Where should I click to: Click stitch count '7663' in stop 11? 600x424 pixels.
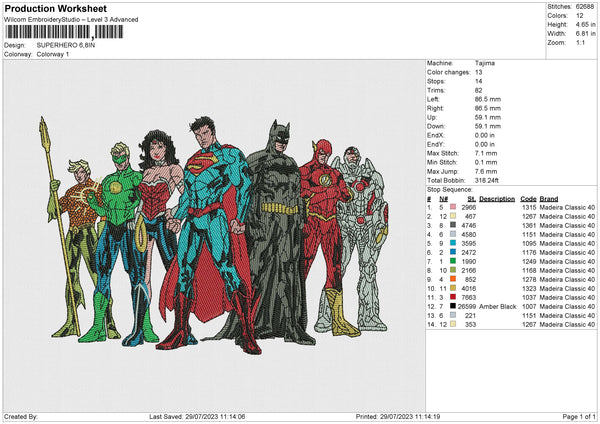(x=469, y=297)
